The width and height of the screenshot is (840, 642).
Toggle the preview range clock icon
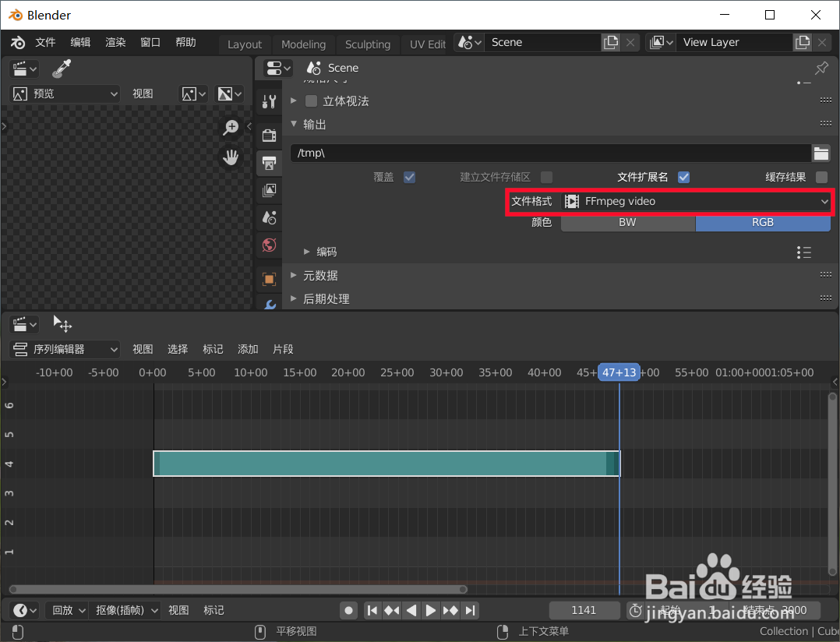click(635, 610)
